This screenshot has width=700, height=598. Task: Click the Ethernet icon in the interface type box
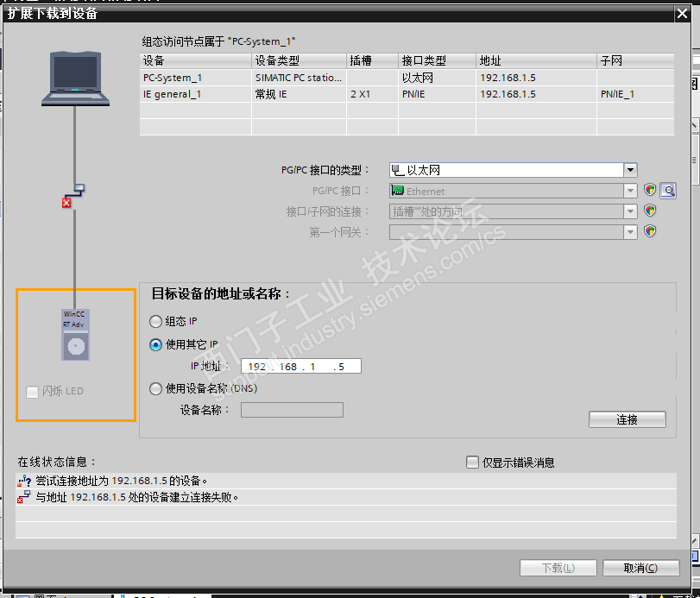coord(397,170)
